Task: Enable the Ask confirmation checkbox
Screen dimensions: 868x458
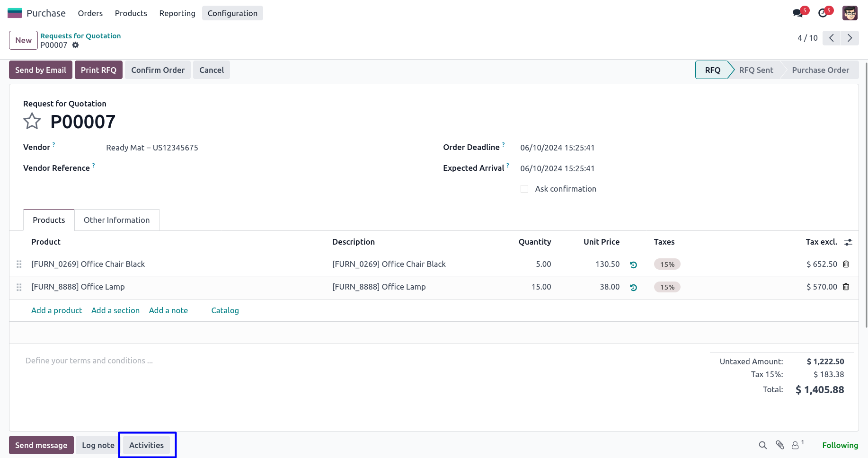Action: 524,189
